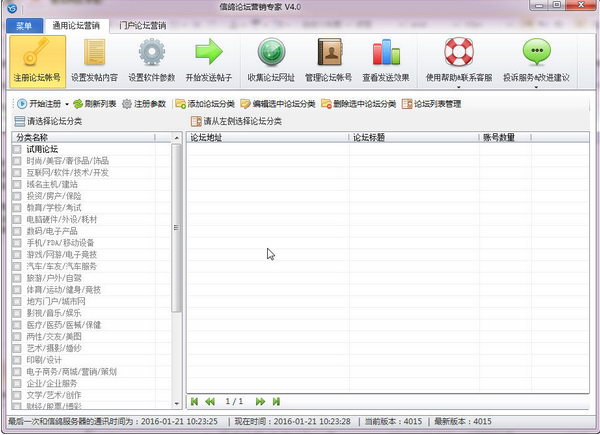Open 设置软件参数 gear icon
600x435 pixels.
tap(152, 53)
